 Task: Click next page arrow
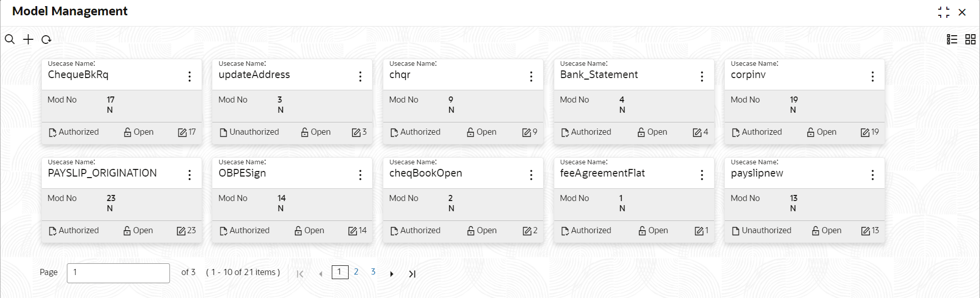[x=391, y=274]
